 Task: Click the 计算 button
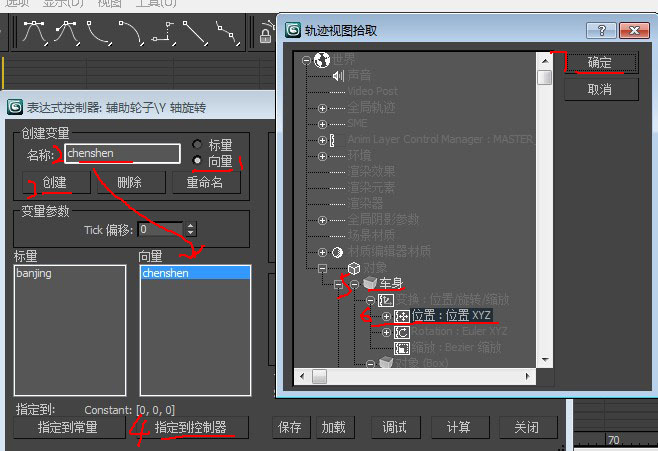(x=460, y=427)
